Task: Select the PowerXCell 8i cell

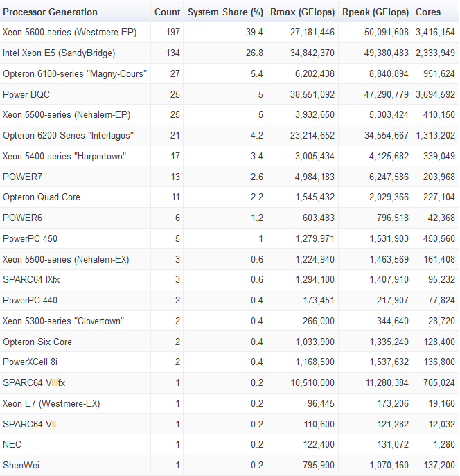Action: tap(30, 362)
